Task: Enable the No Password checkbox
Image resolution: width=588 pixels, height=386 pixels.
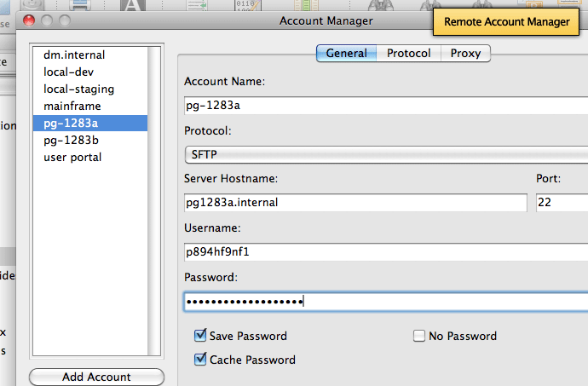Action: 419,336
